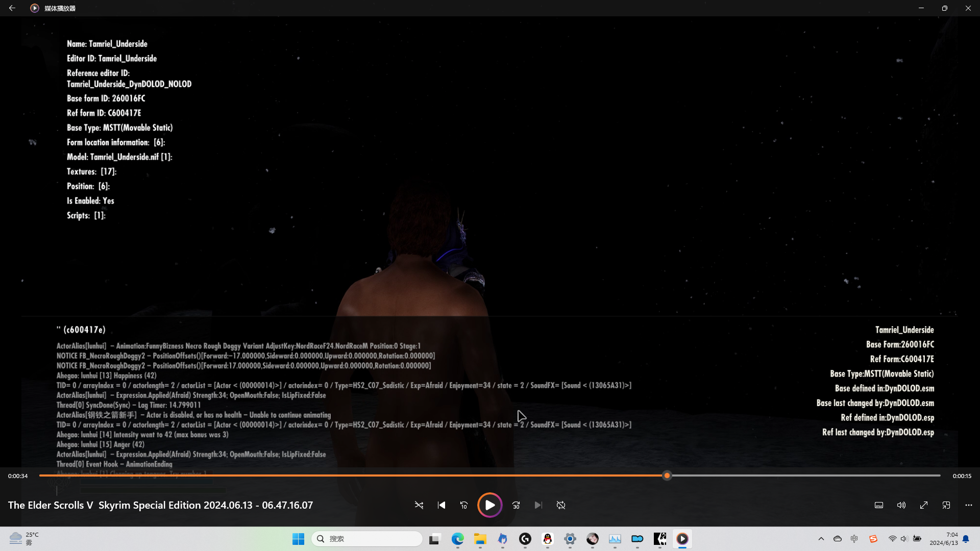Viewport: 980px width, 551px height.
Task: Open the system volume tray icon
Action: [x=904, y=539]
